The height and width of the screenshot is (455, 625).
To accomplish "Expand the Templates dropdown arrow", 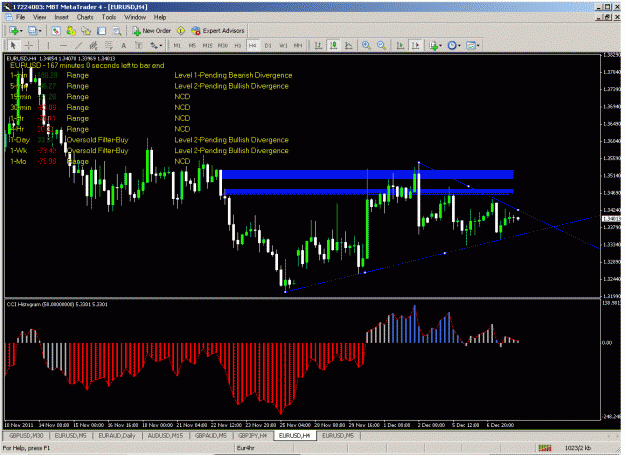I will click(478, 45).
